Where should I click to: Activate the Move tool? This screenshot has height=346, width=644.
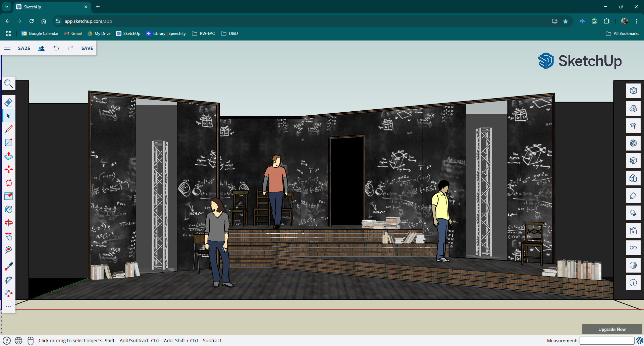pyautogui.click(x=9, y=169)
